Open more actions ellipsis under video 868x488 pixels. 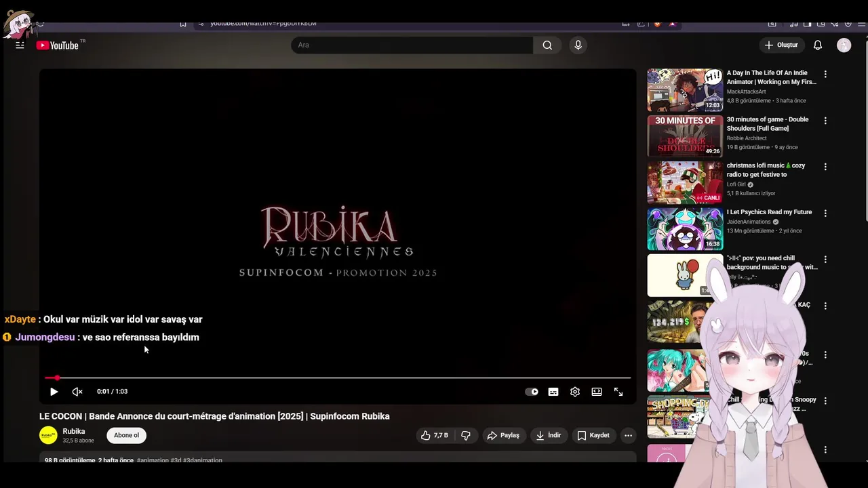[x=629, y=435]
